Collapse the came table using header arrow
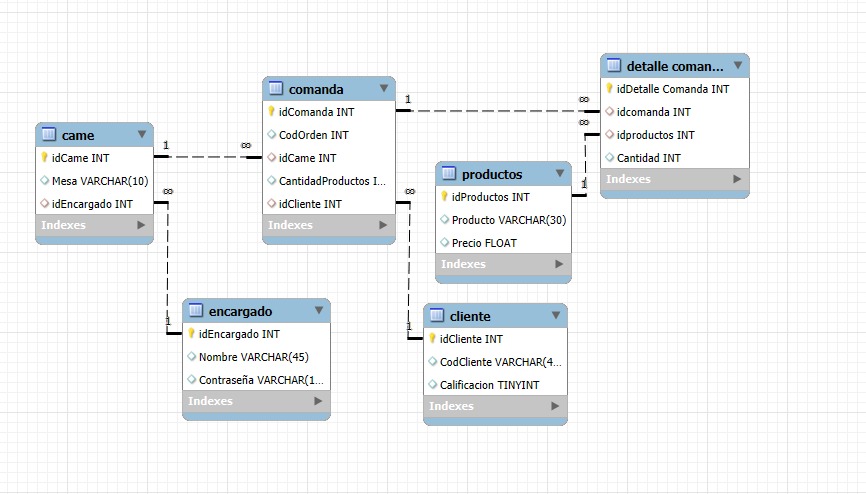The height and width of the screenshot is (494, 866). click(x=141, y=135)
